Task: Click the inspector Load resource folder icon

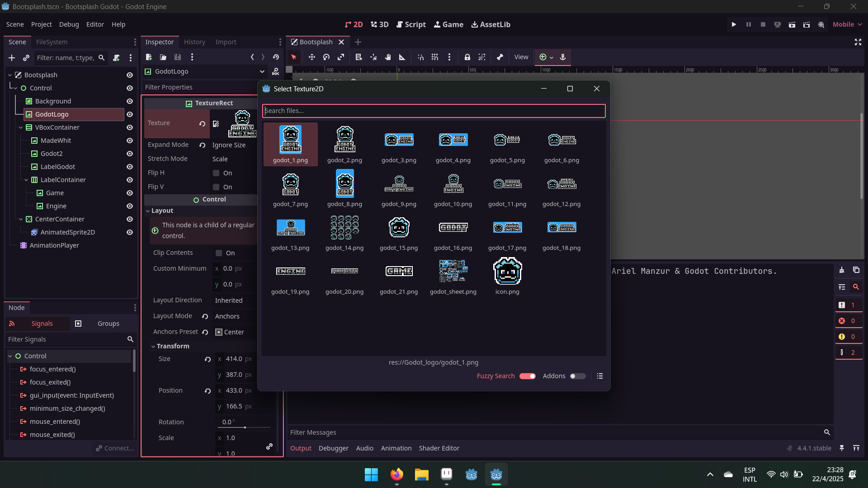Action: (163, 57)
